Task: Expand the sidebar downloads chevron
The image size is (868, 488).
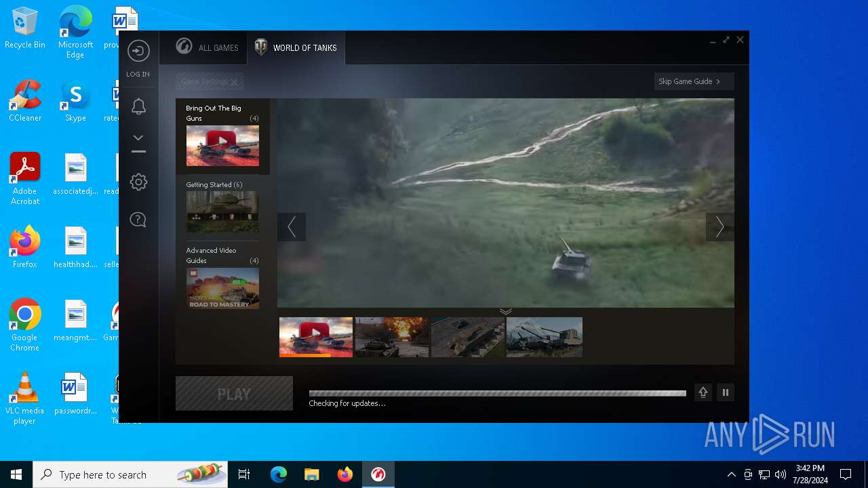Action: (x=138, y=138)
